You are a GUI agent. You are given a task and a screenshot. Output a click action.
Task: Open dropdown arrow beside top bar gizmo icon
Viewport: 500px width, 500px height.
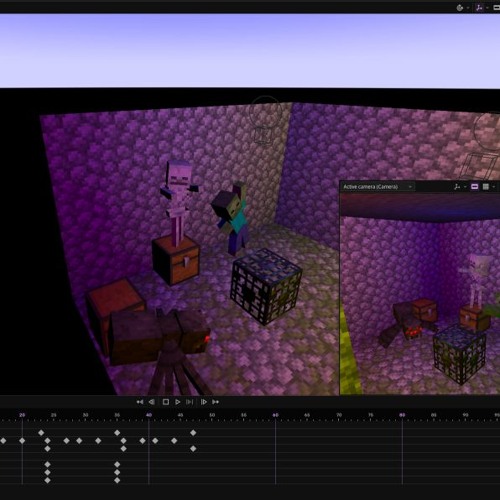(487, 8)
